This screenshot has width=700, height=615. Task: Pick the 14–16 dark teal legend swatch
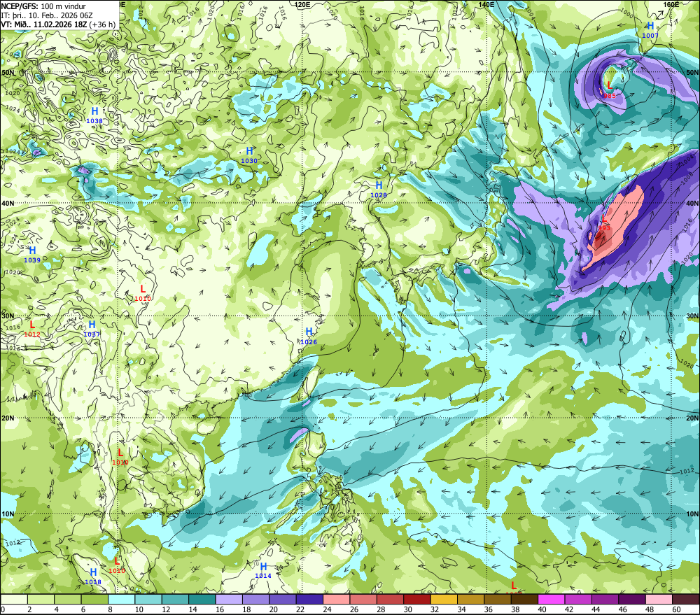click(x=202, y=599)
